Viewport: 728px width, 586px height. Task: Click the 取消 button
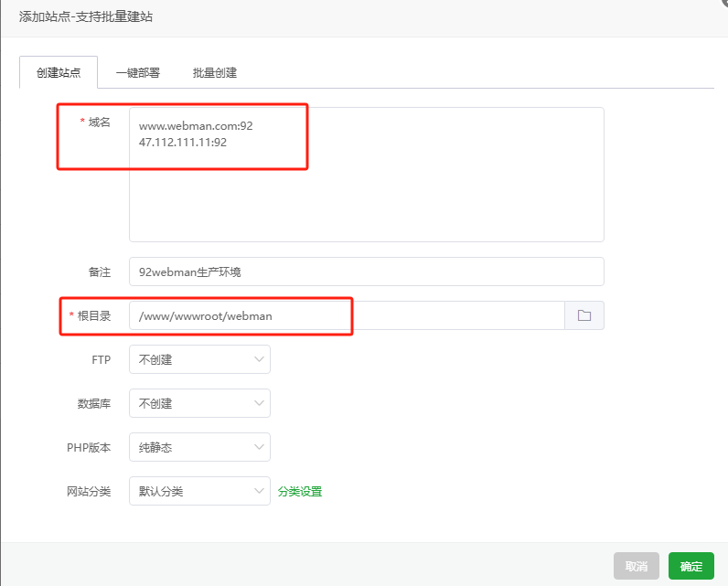636,566
